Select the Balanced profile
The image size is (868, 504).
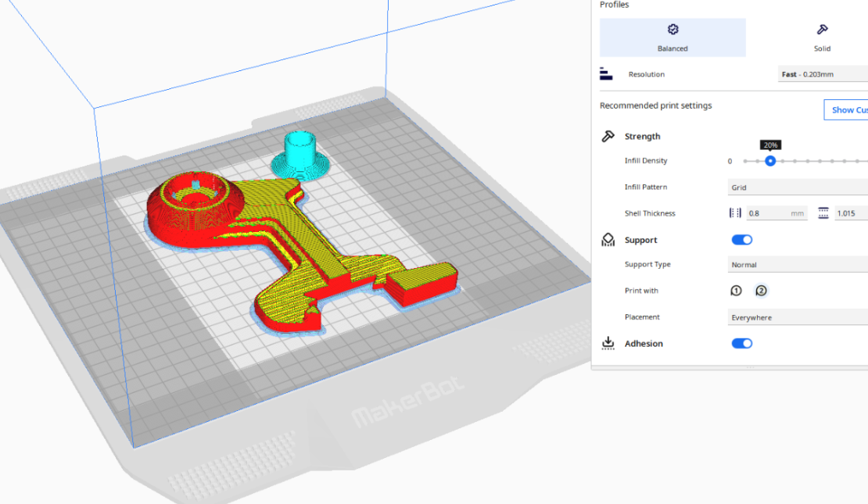click(x=673, y=38)
